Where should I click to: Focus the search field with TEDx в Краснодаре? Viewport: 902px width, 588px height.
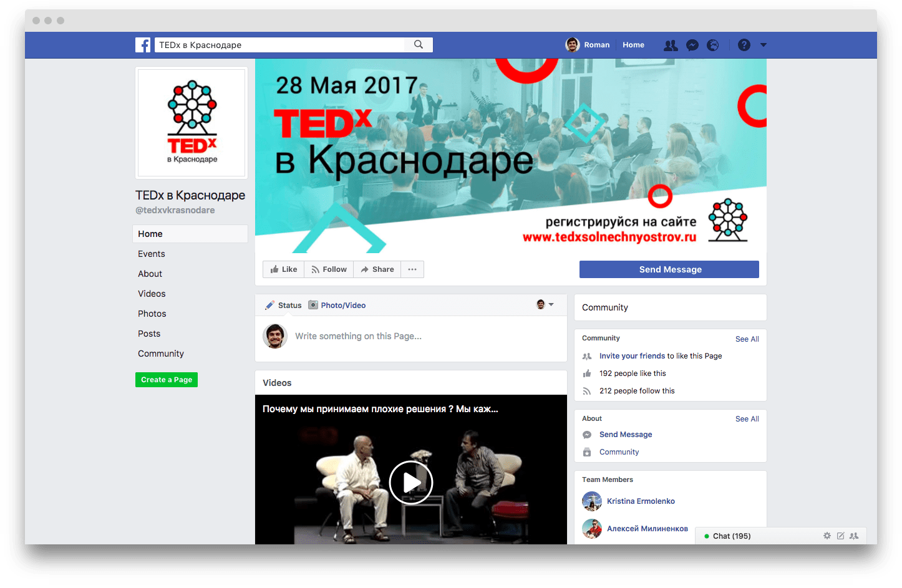pyautogui.click(x=279, y=45)
